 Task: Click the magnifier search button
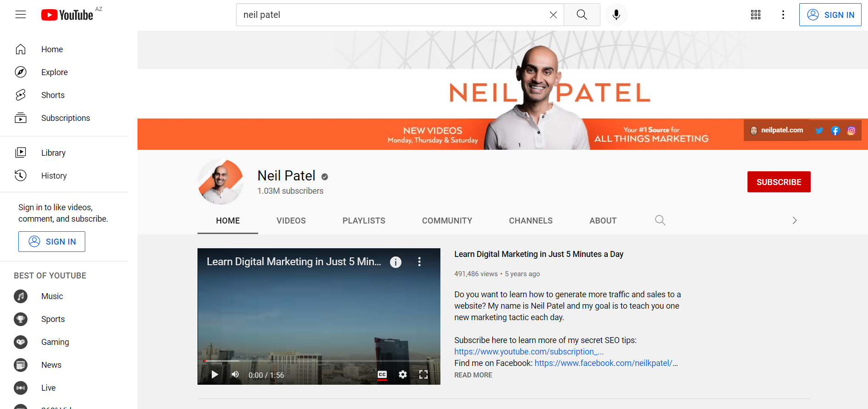582,15
